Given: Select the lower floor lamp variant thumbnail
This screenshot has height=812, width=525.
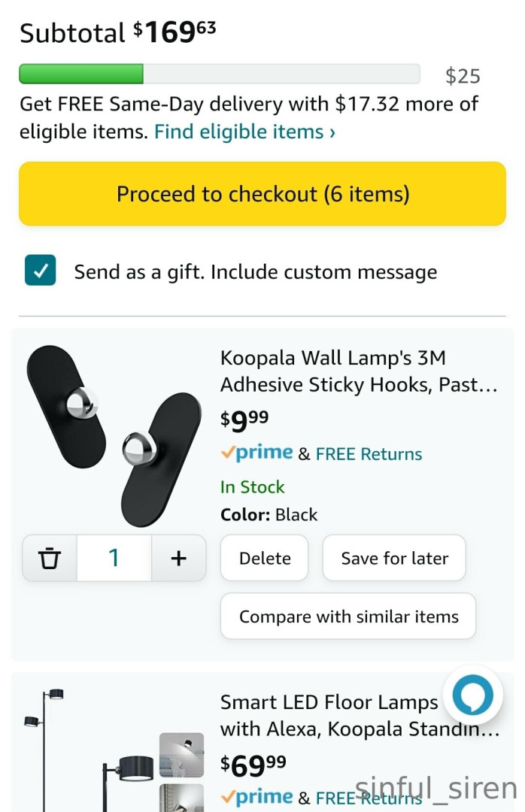Looking at the screenshot, I should [x=181, y=798].
